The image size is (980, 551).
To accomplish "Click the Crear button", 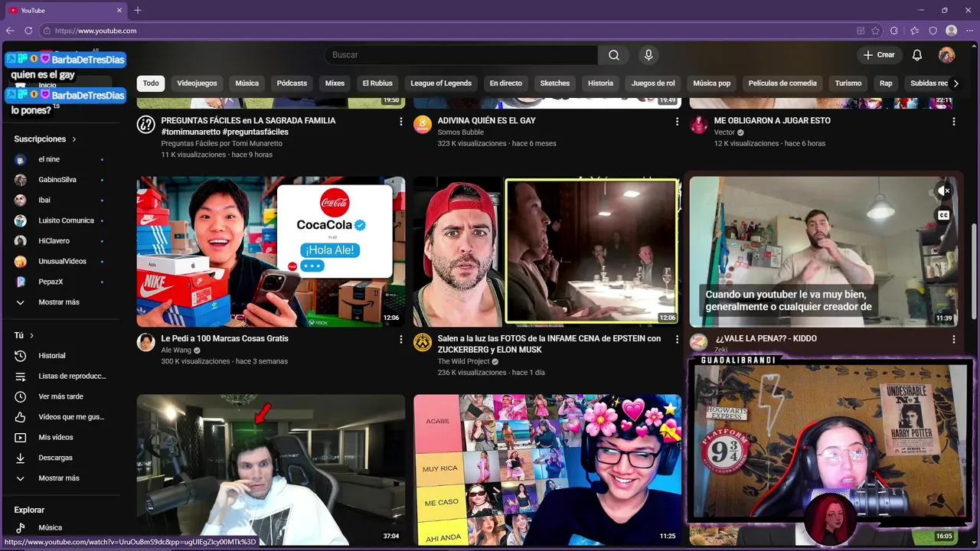I will tap(879, 55).
